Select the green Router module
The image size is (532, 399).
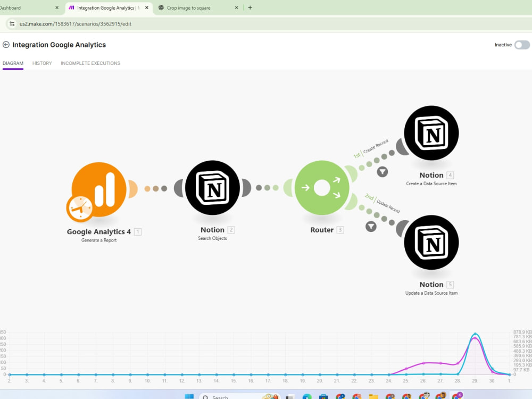[x=322, y=188]
